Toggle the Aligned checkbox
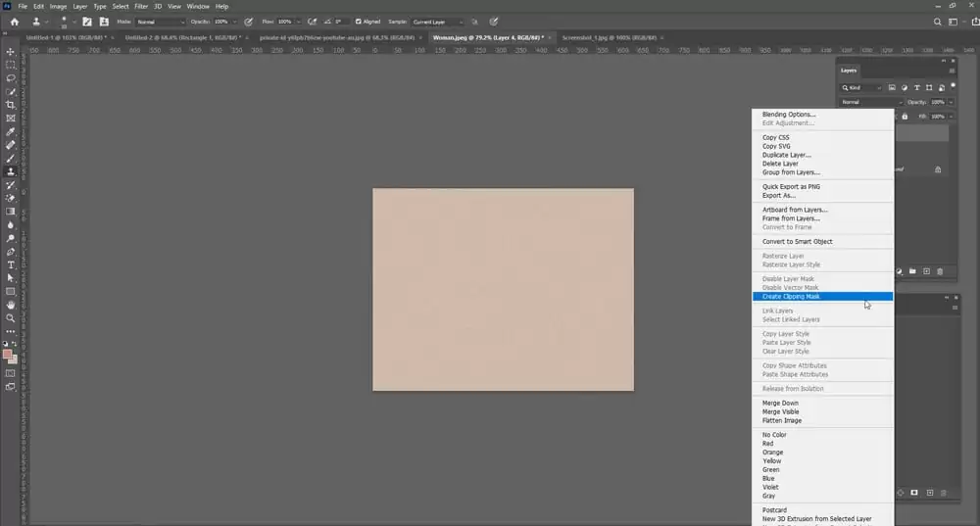Screen dimensions: 980x526 click(x=358, y=21)
